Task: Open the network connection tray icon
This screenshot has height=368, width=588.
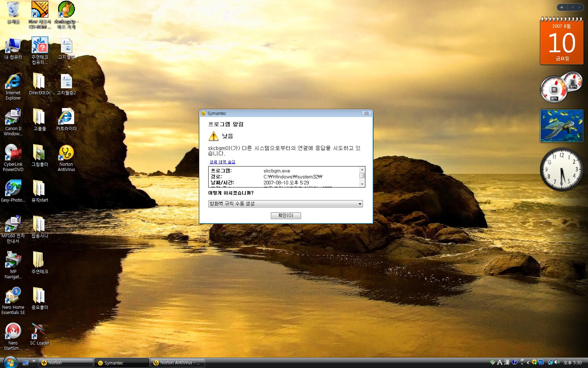Action: point(551,362)
